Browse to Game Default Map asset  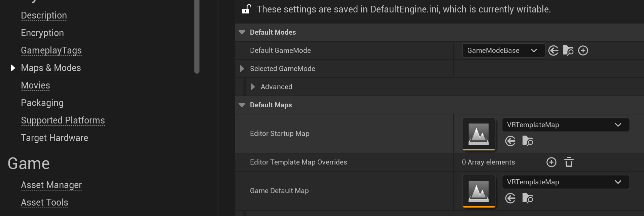[528, 198]
